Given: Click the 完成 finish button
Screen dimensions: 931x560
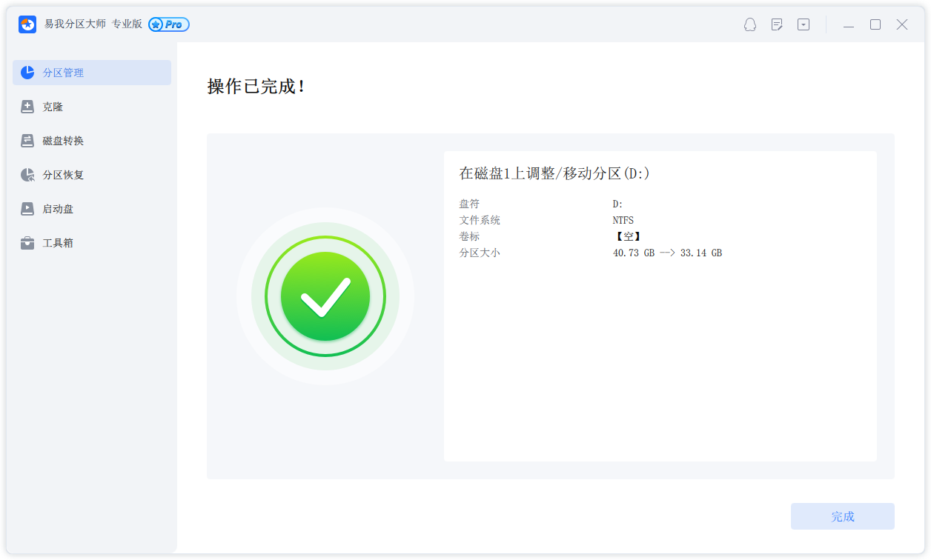Looking at the screenshot, I should (842, 516).
